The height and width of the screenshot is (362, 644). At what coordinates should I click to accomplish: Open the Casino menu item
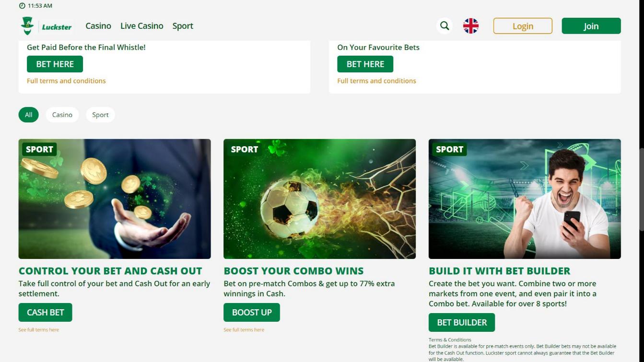[98, 26]
